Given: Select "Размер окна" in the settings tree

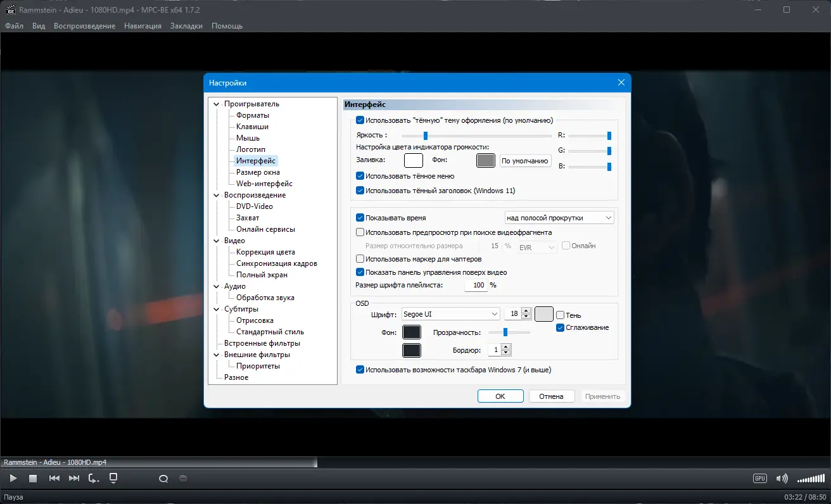Looking at the screenshot, I should (258, 172).
